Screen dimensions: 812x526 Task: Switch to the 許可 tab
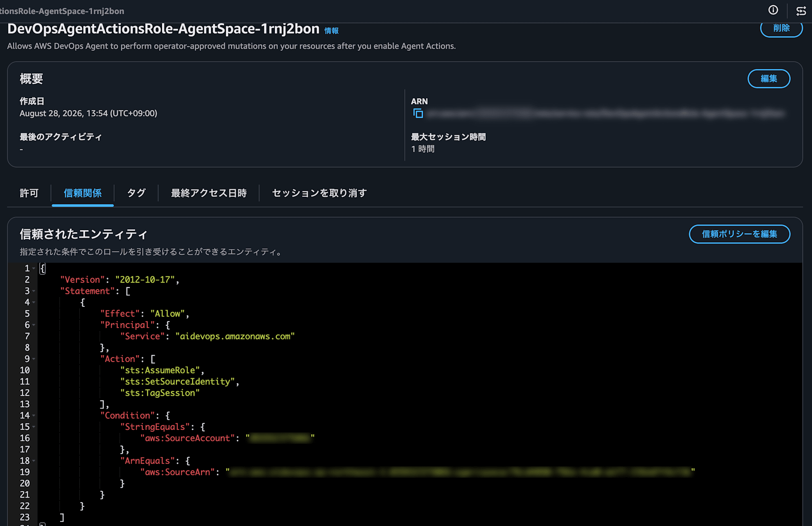pos(29,193)
